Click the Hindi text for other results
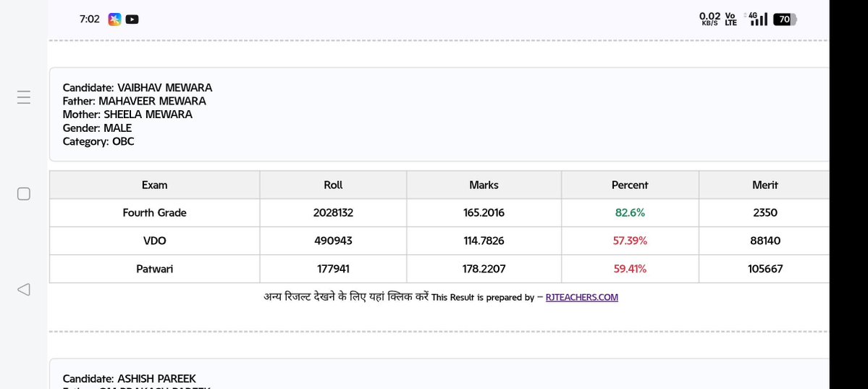 pos(347,297)
